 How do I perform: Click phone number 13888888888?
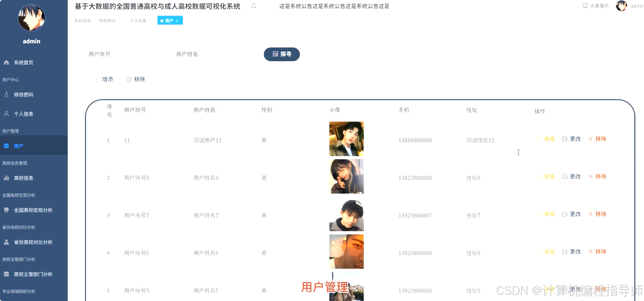pyautogui.click(x=415, y=140)
